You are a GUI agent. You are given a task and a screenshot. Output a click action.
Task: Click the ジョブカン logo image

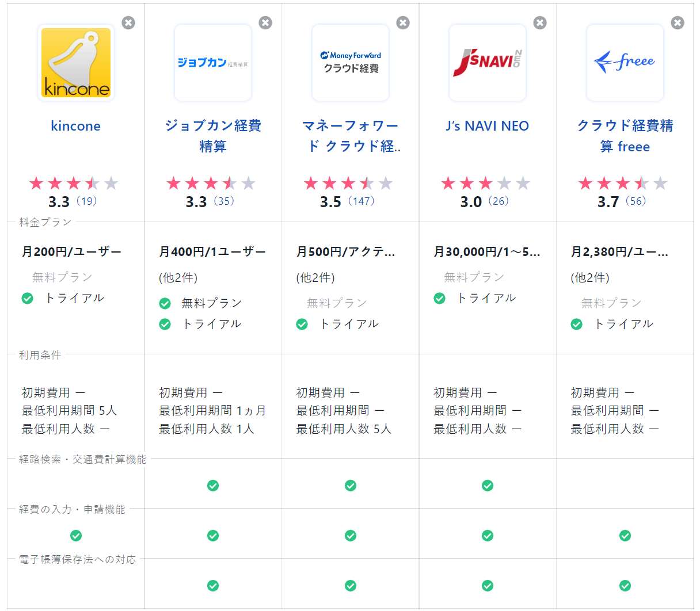[213, 63]
